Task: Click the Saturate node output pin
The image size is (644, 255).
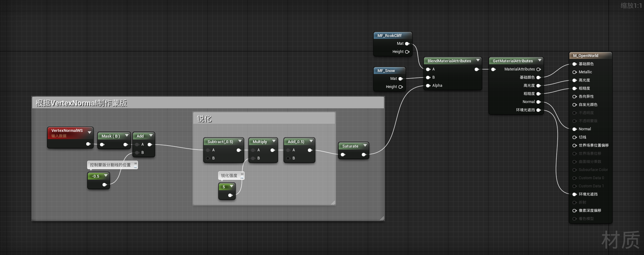Action: tap(364, 155)
